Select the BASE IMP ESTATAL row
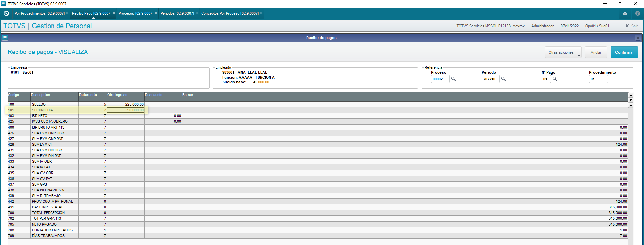The height and width of the screenshot is (245, 644). click(x=318, y=207)
